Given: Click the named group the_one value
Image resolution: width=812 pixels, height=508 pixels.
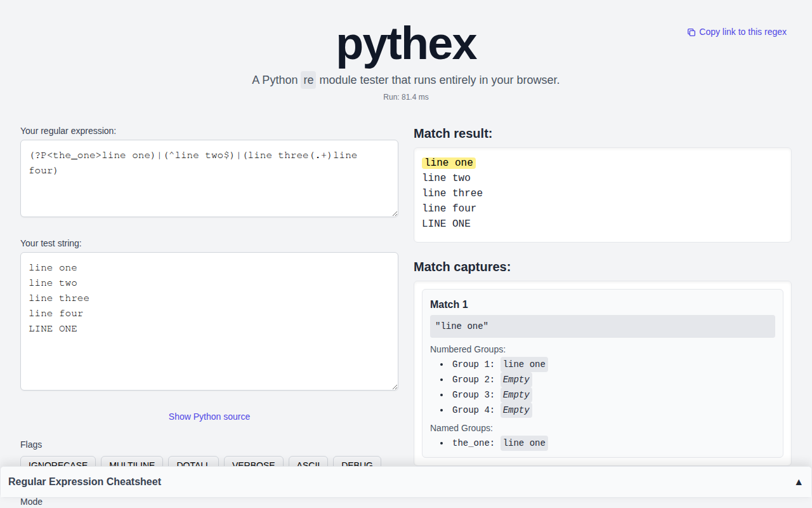Looking at the screenshot, I should [524, 443].
